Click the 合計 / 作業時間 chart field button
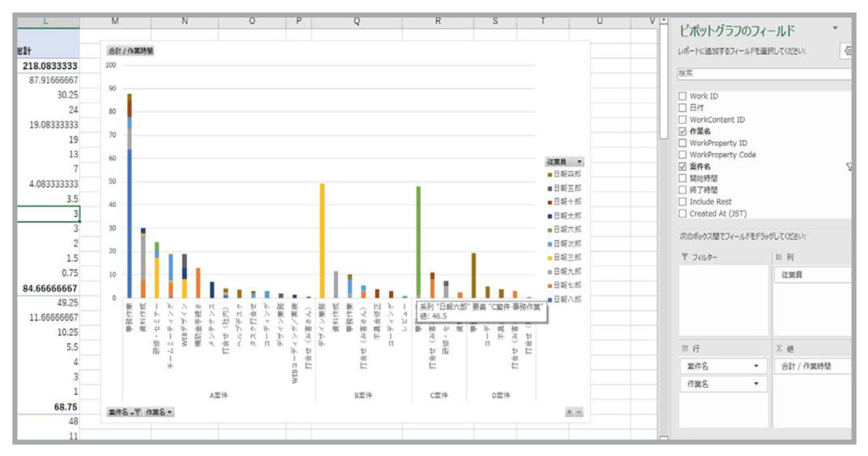868x456 pixels. tap(131, 50)
